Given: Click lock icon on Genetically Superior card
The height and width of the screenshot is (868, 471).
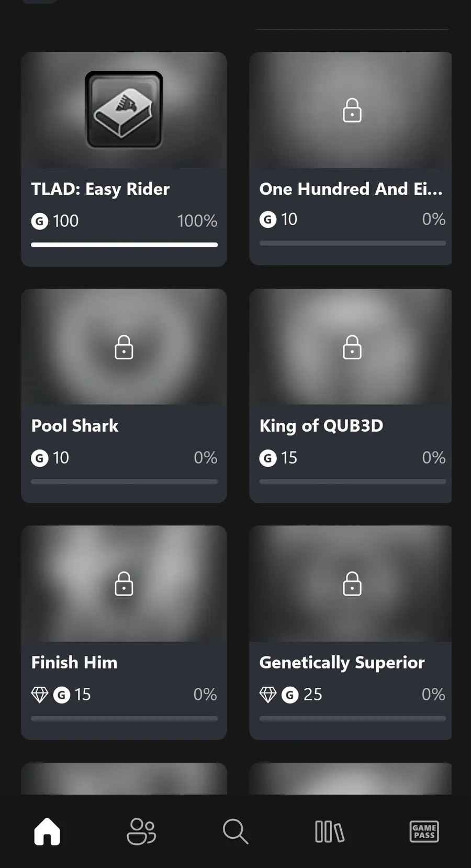Looking at the screenshot, I should (x=352, y=584).
